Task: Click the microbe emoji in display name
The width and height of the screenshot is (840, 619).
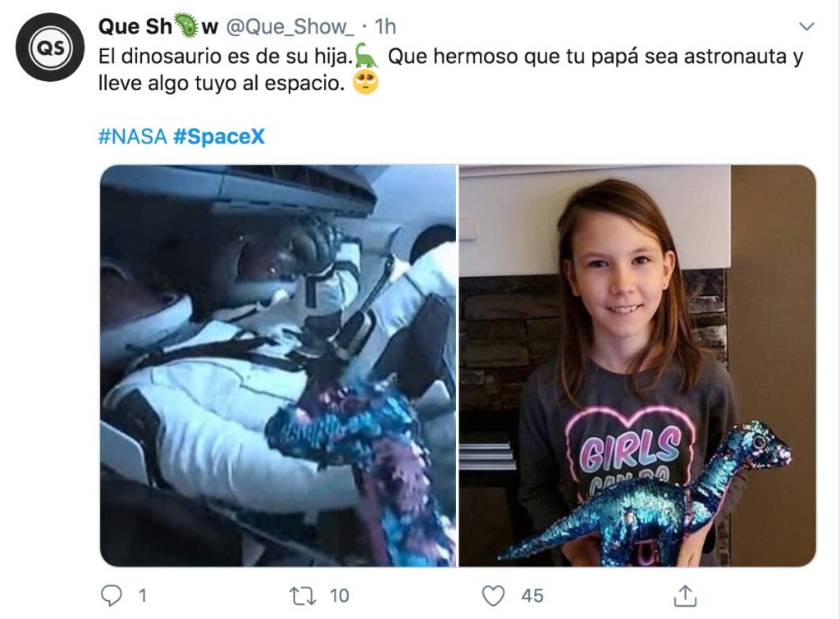Action: tap(186, 25)
